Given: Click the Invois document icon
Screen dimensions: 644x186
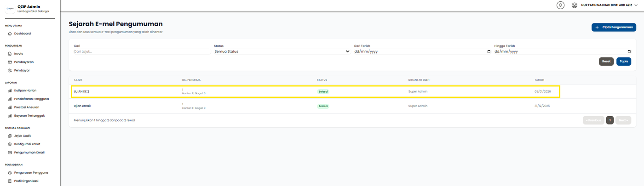Looking at the screenshot, I should [x=10, y=54].
